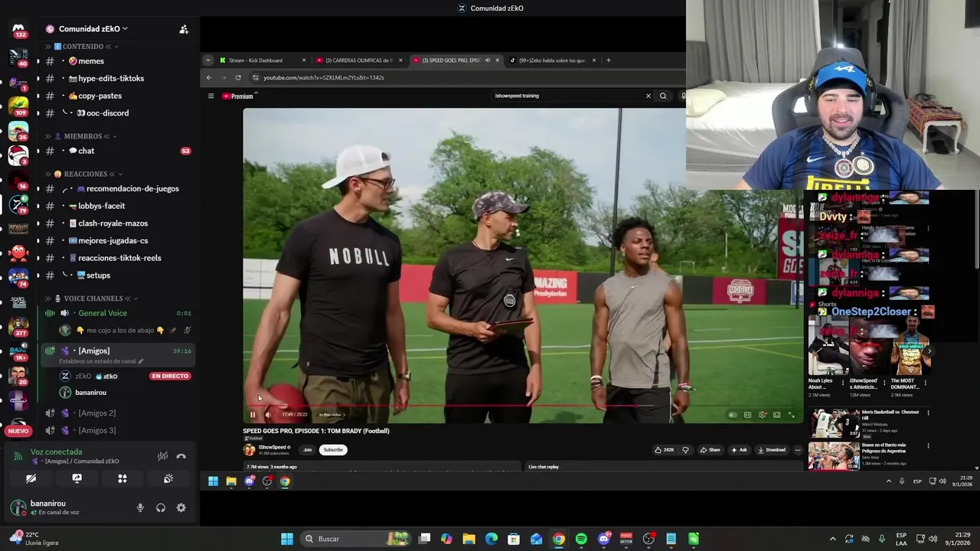Open the clash-royale-mazos channel

point(119,223)
